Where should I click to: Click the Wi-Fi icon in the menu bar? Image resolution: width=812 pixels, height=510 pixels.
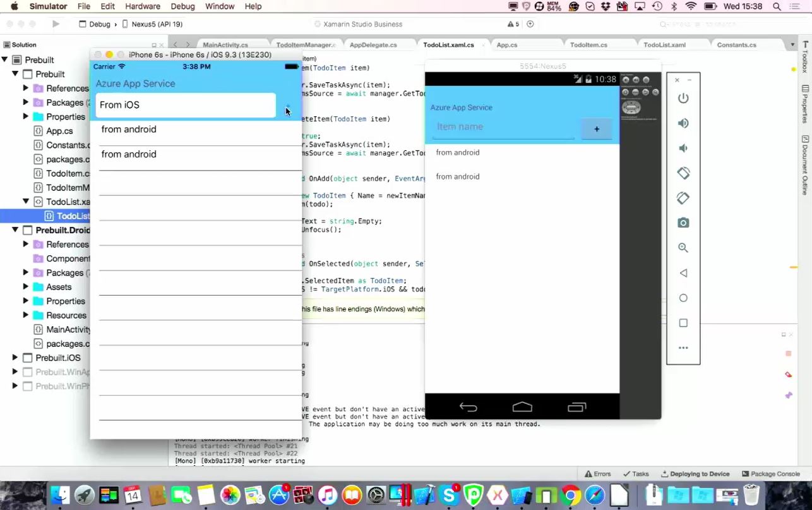(691, 6)
